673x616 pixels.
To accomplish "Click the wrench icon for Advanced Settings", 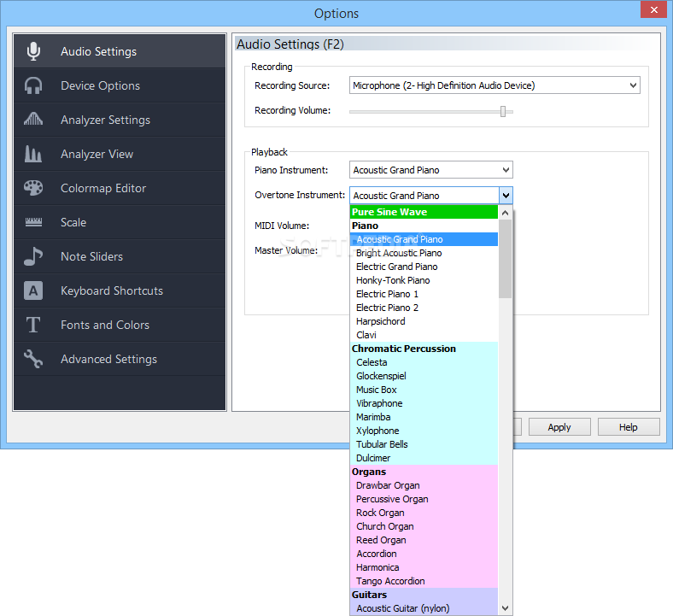I will (33, 359).
